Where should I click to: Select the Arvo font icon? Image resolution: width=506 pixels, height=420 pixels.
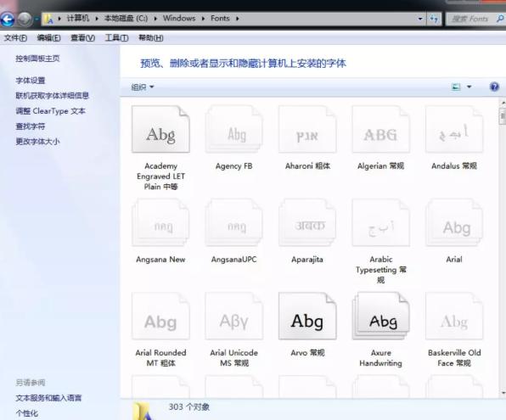(307, 316)
